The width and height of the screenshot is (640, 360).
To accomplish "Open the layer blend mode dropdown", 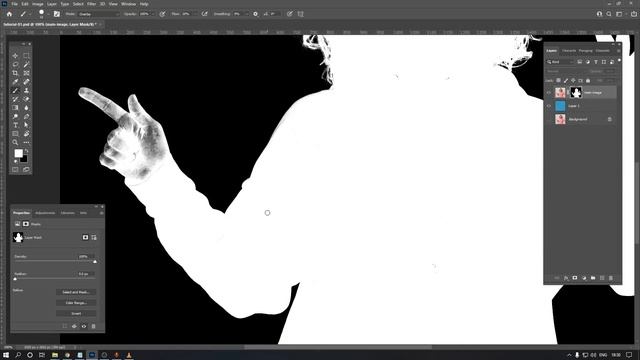I will click(x=567, y=71).
